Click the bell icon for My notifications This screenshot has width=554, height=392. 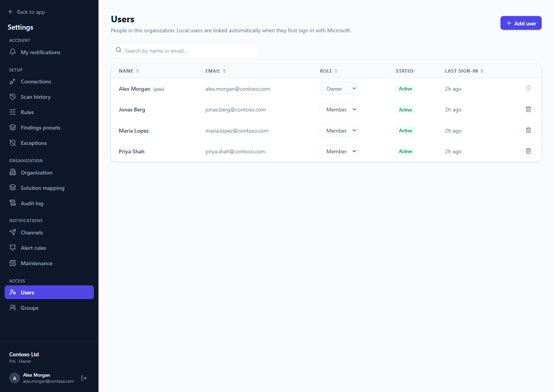[x=13, y=52]
